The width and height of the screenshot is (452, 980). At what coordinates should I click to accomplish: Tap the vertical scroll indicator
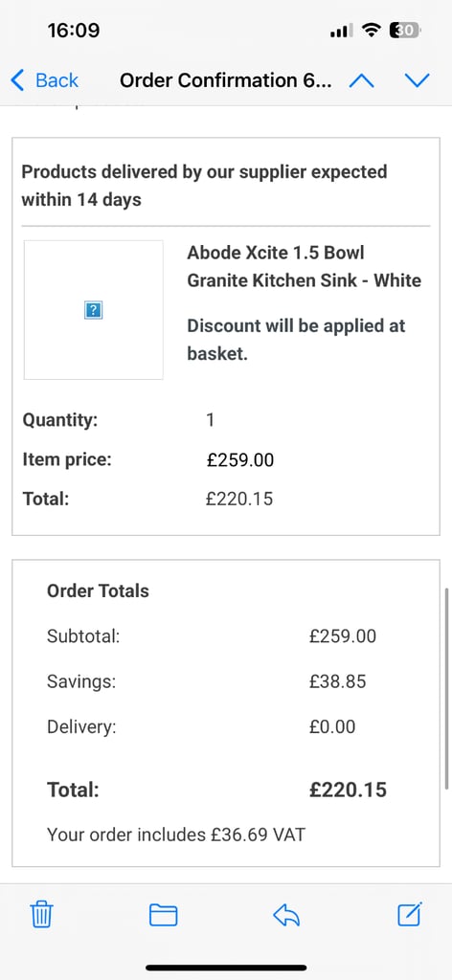tap(447, 688)
